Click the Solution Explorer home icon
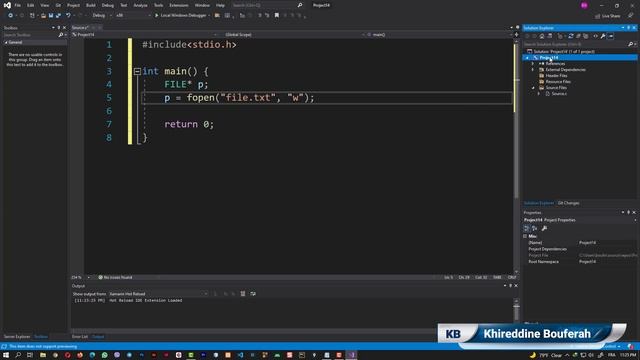The width and height of the screenshot is (640, 360). (x=542, y=36)
